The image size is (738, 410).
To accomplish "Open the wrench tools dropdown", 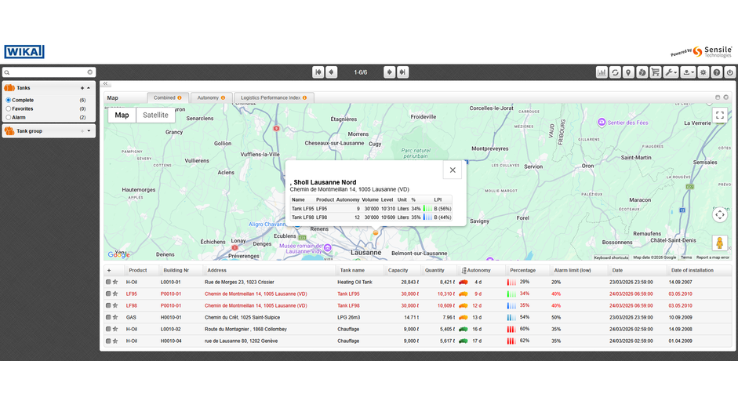I will click(671, 72).
